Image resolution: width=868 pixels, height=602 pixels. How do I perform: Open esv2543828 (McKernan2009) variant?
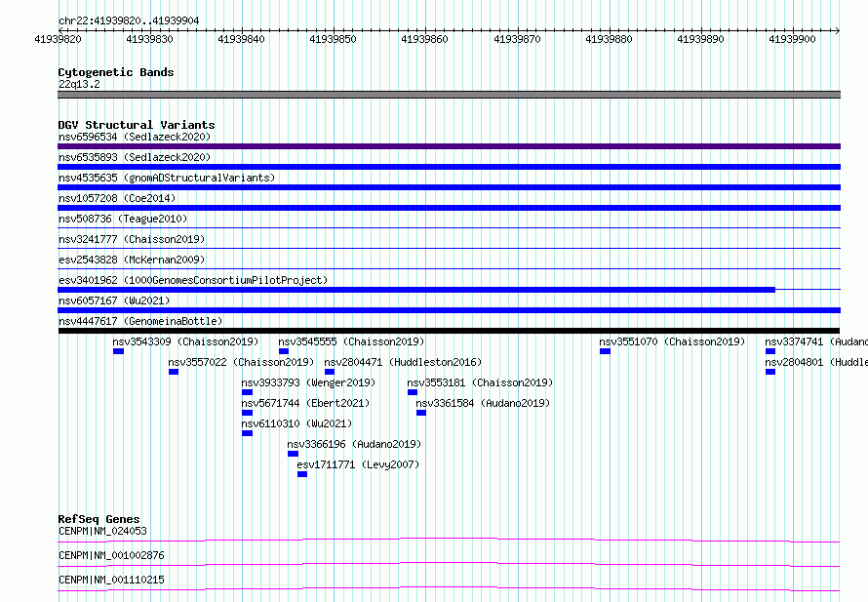tap(132, 260)
